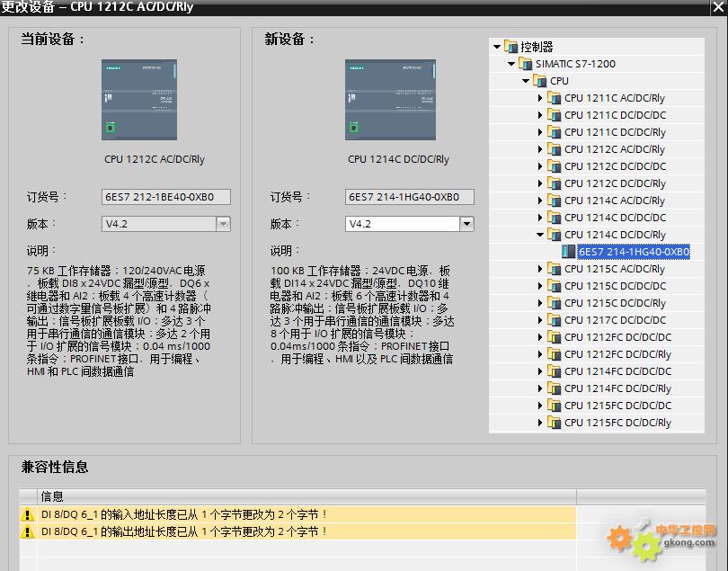The width and height of the screenshot is (728, 571).
Task: Click the 信息 column header
Action: coord(306,496)
